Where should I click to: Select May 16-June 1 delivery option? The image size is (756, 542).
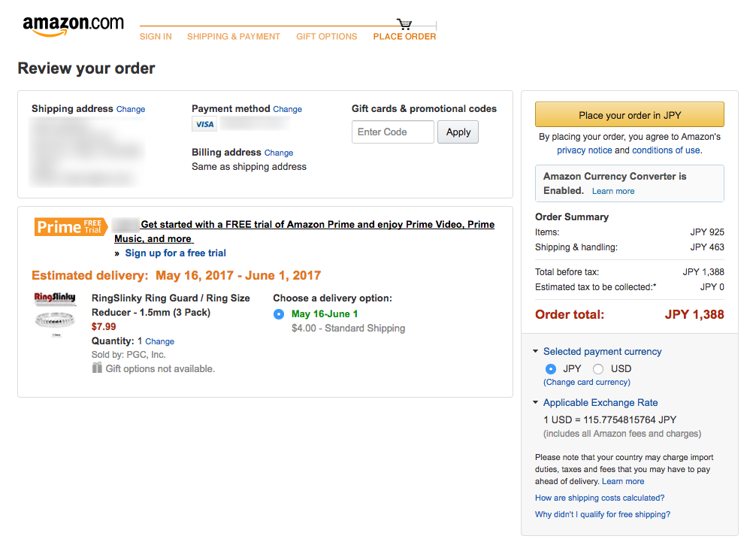[279, 314]
